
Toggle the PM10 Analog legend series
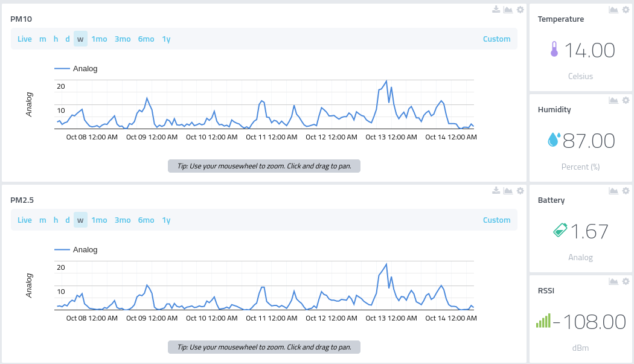(76, 69)
